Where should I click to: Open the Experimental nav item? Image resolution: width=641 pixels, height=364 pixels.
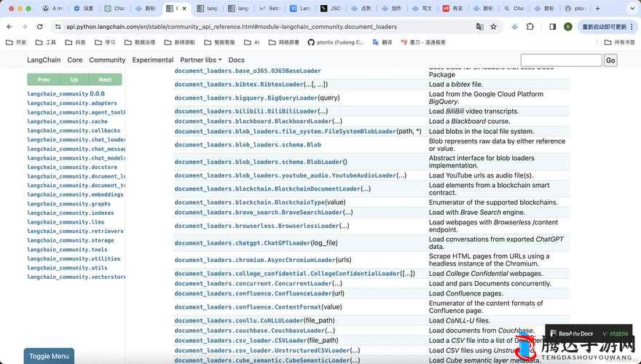[x=153, y=60]
